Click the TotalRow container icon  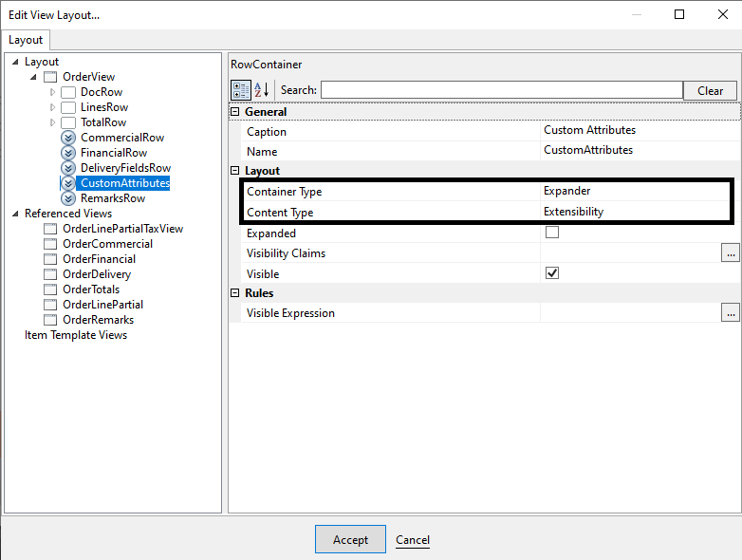pyautogui.click(x=68, y=122)
